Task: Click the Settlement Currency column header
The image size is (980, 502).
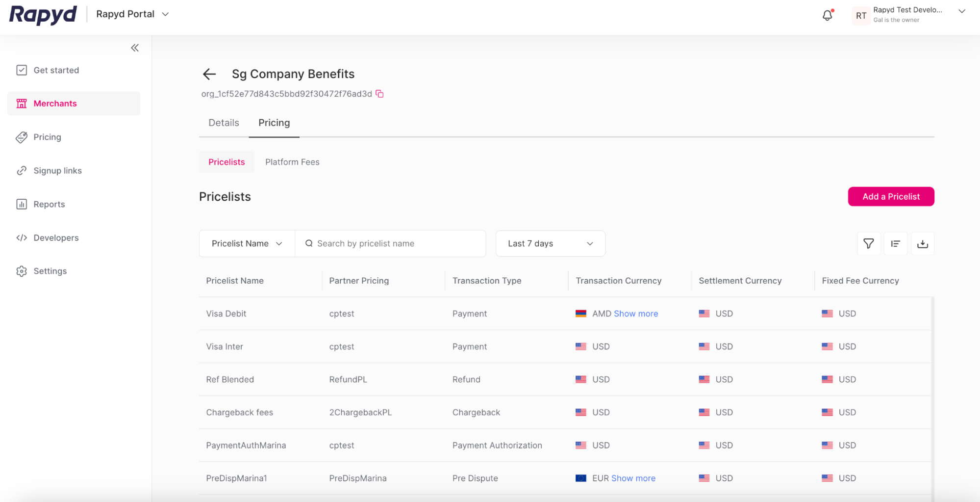Action: click(x=740, y=281)
